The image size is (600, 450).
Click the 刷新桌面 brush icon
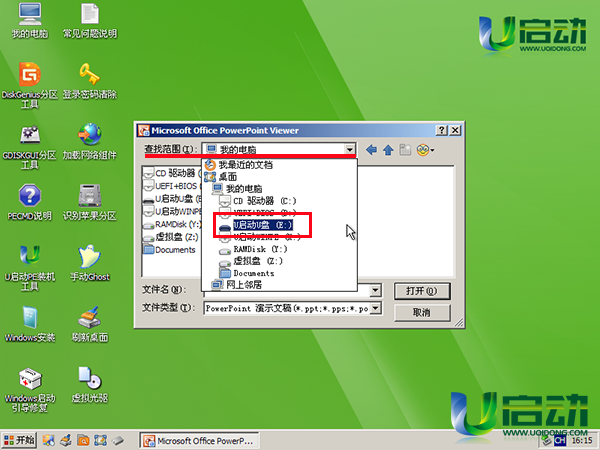point(90,324)
